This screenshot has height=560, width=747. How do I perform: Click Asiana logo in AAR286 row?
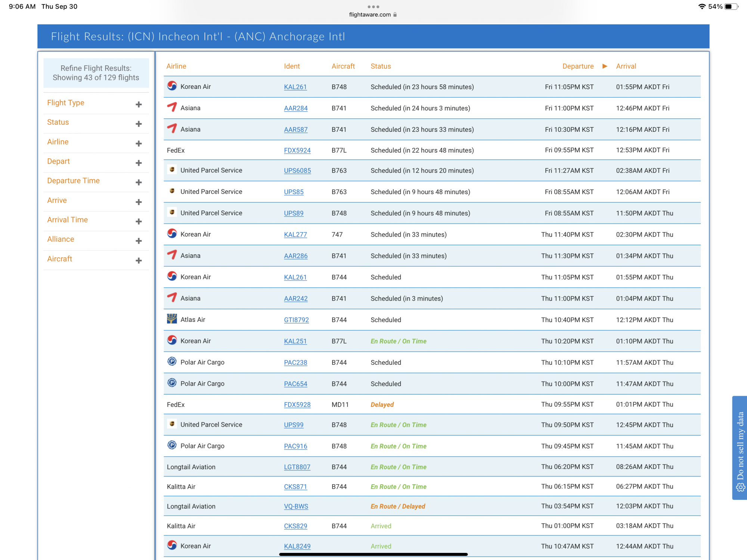click(172, 255)
